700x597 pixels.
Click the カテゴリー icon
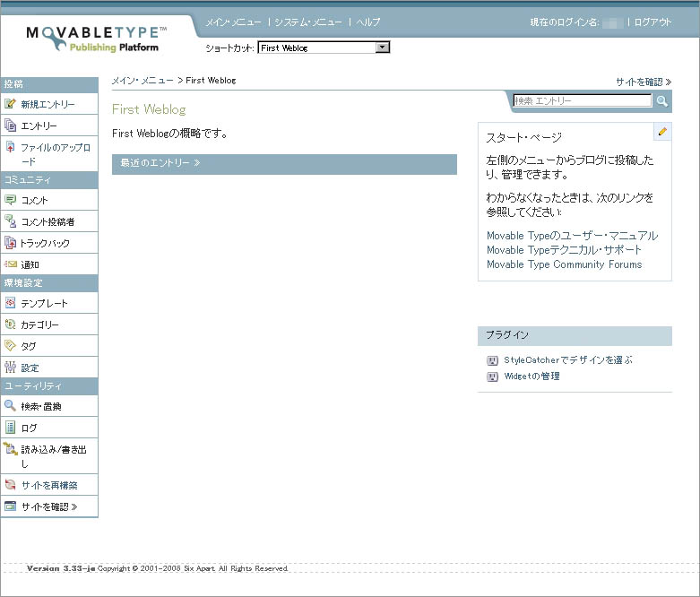click(x=10, y=324)
